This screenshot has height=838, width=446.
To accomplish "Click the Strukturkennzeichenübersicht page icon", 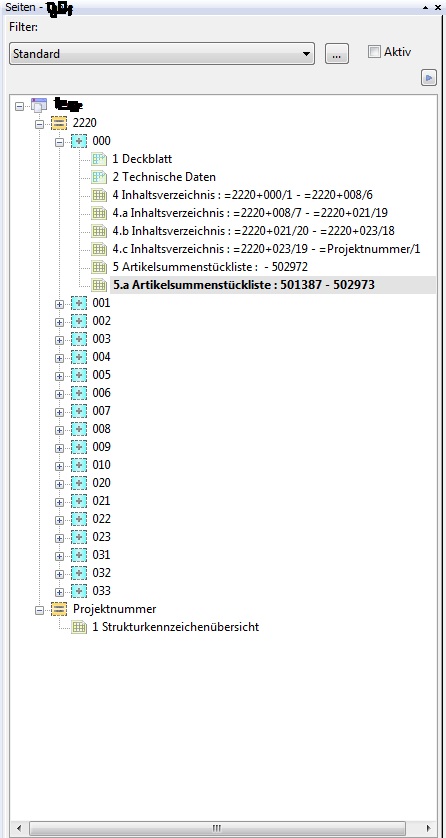I will click(x=79, y=627).
